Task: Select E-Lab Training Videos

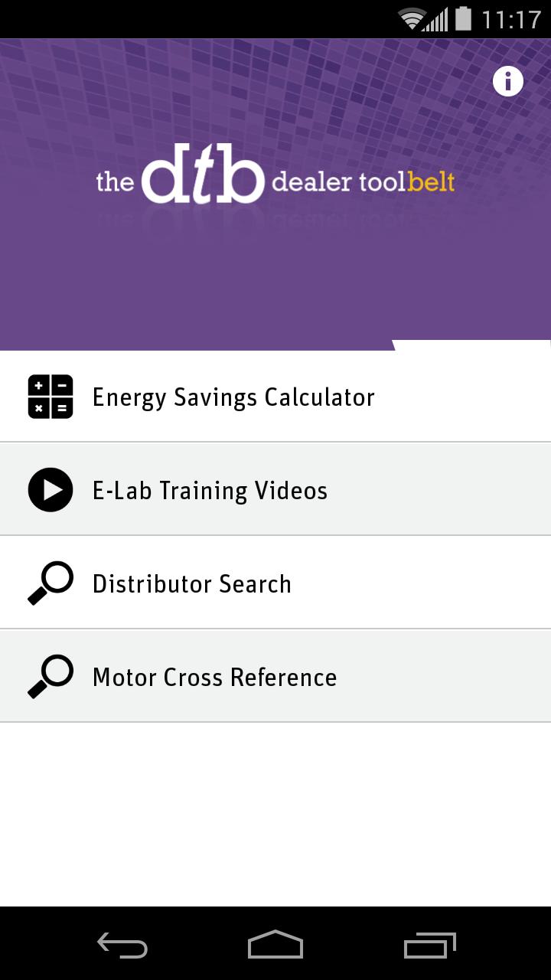Action: pos(210,490)
